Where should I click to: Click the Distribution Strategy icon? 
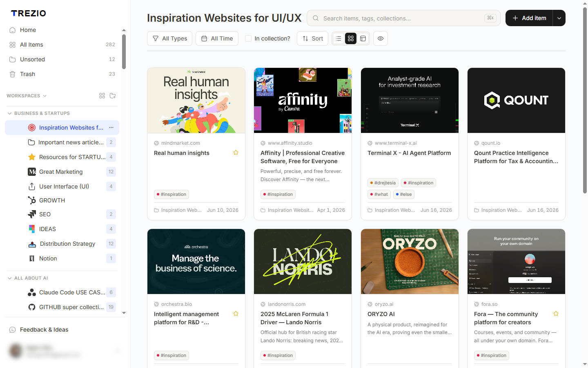pyautogui.click(x=32, y=244)
